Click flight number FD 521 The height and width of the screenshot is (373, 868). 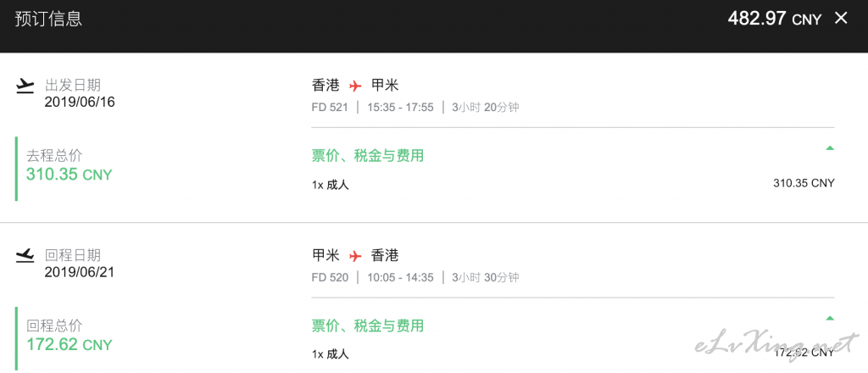coord(330,108)
